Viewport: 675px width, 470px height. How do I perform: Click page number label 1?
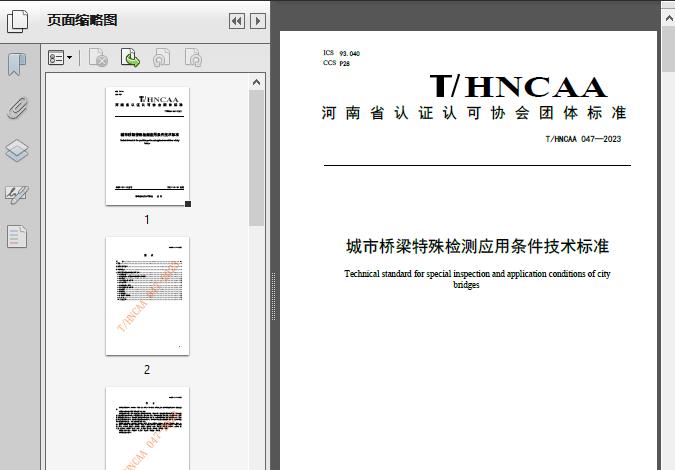(147, 220)
